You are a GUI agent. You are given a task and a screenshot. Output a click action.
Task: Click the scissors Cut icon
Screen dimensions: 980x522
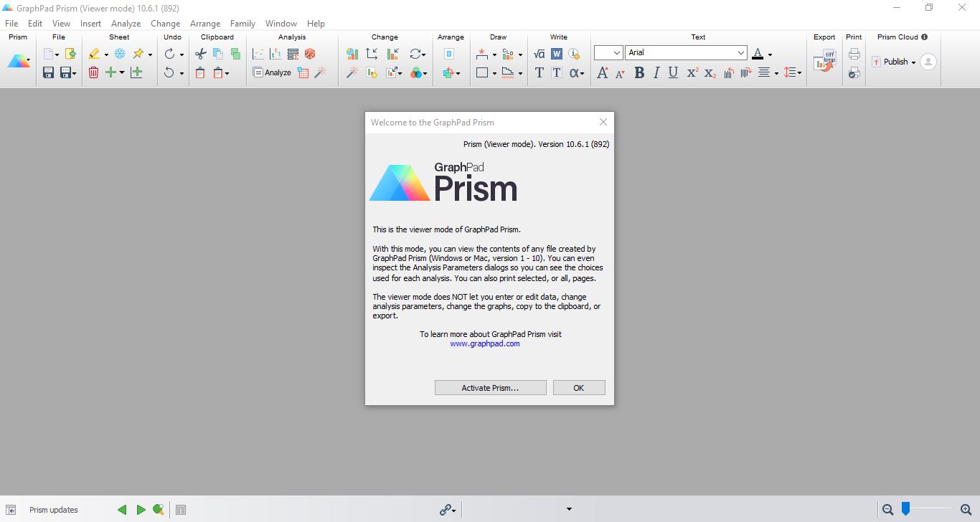click(201, 54)
